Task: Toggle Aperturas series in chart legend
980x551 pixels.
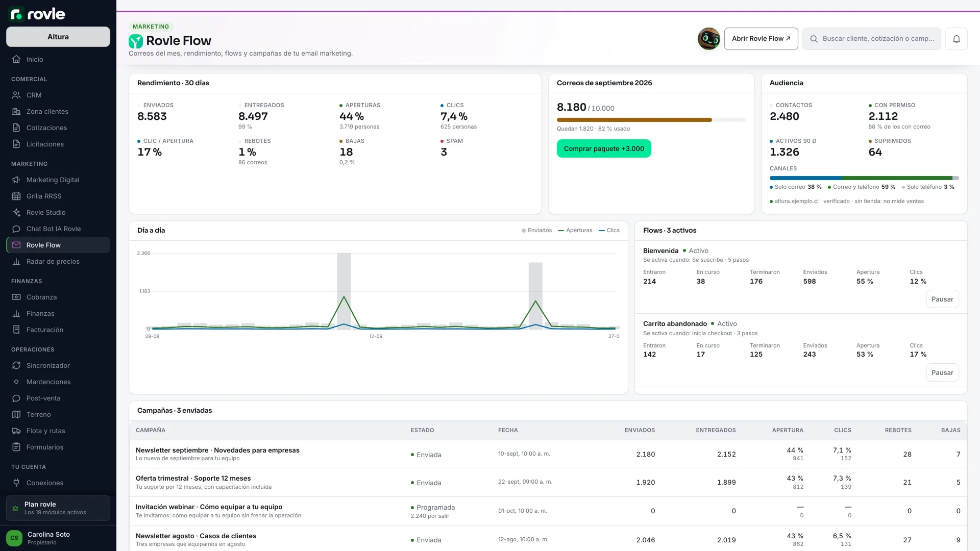Action: [x=575, y=231]
